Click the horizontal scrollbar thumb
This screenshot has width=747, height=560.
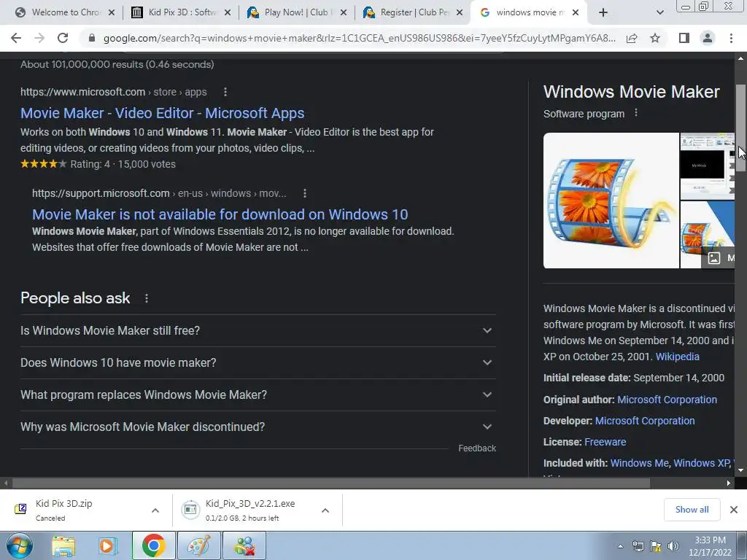(x=330, y=483)
